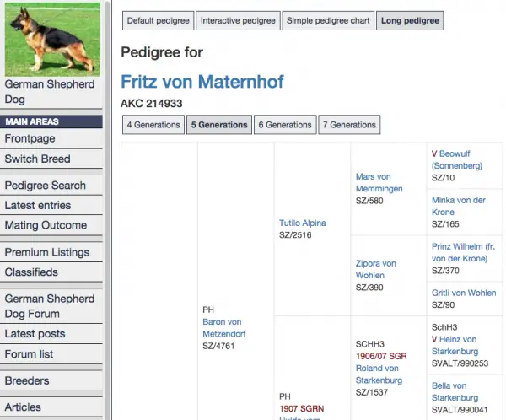Screen dimensions: 506x420
Task: Click the Tutilo Alpina link
Action: (x=303, y=223)
